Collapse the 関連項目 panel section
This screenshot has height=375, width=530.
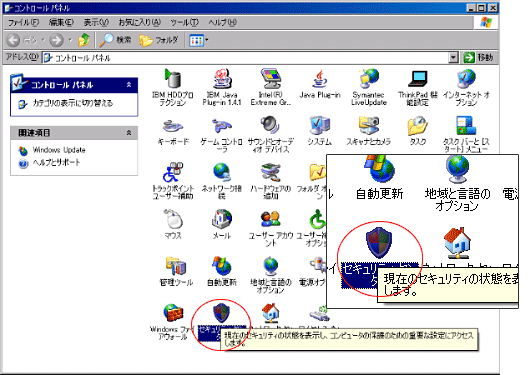(129, 133)
